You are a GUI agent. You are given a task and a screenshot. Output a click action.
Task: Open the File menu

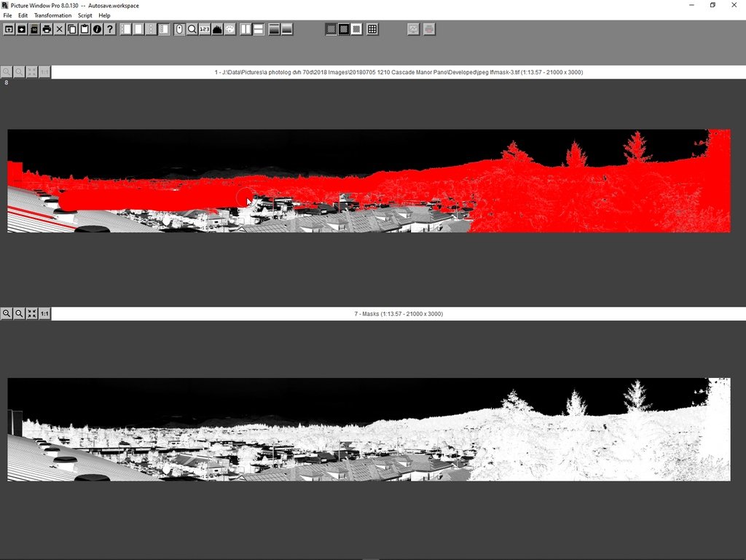pyautogui.click(x=7, y=15)
